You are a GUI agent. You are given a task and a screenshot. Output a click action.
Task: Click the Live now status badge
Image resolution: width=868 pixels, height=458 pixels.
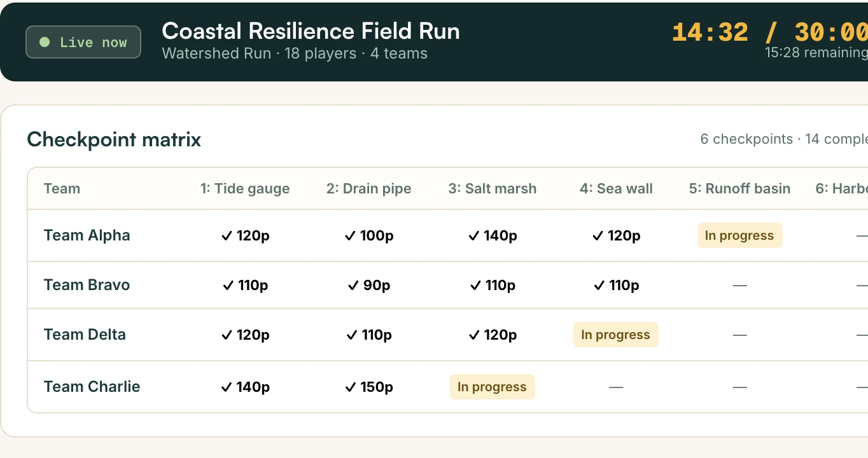(x=83, y=42)
